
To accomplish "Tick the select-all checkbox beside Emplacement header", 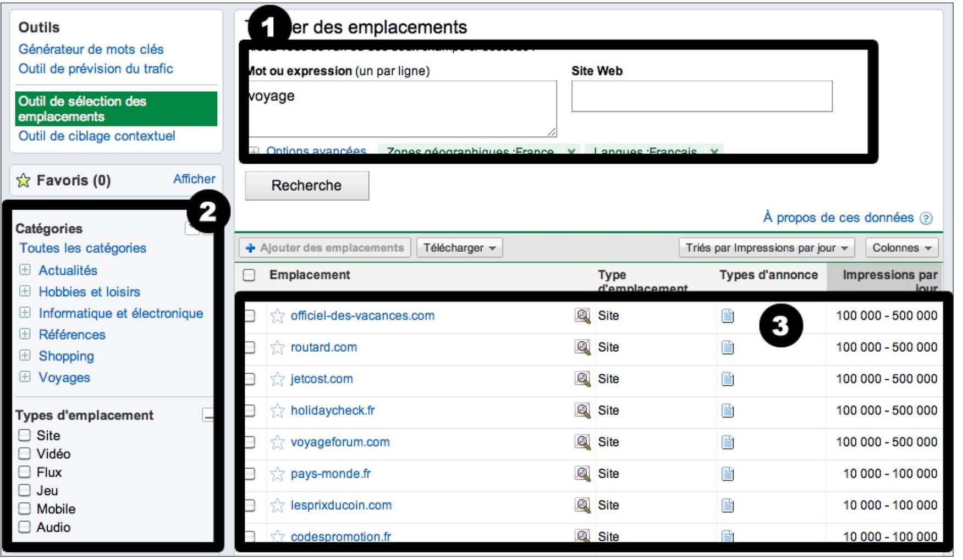I will 249,275.
